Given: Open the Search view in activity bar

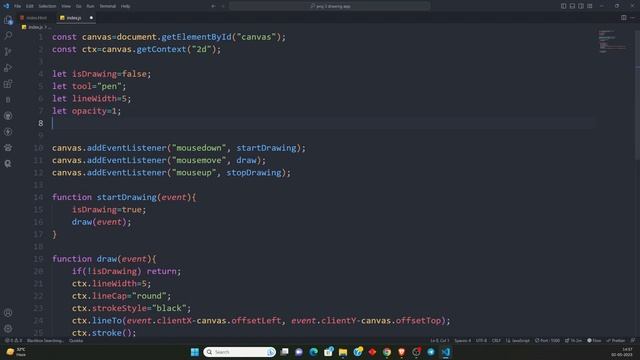Looking at the screenshot, I should pos(8,36).
